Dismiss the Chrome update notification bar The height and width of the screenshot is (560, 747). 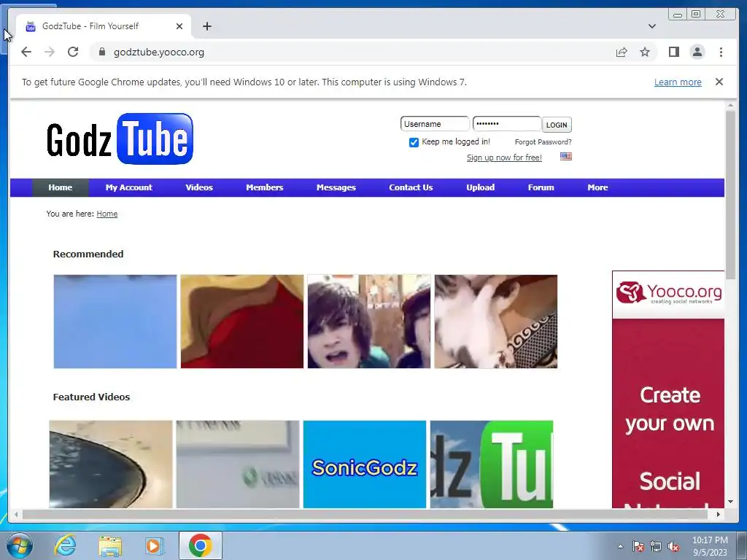pos(719,82)
